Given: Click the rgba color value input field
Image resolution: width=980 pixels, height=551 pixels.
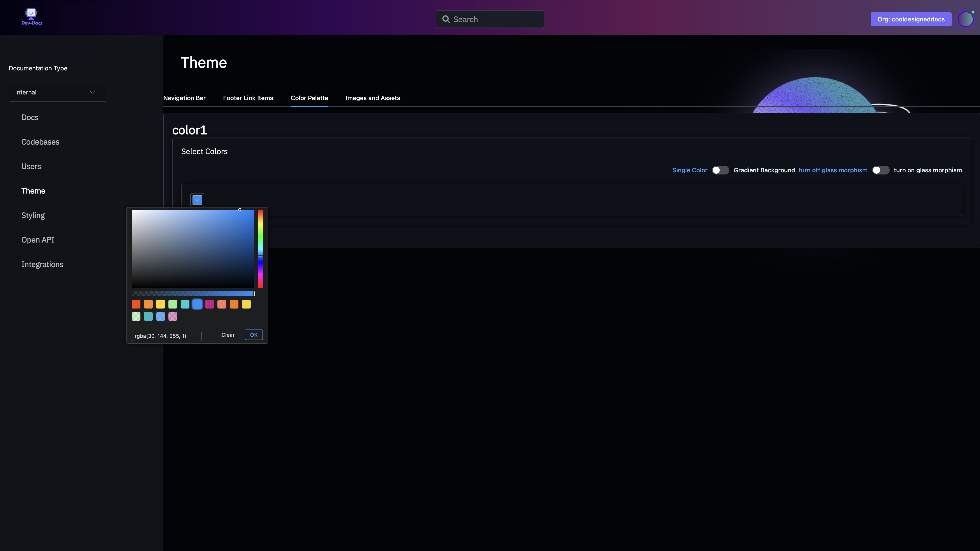Looking at the screenshot, I should coord(166,336).
